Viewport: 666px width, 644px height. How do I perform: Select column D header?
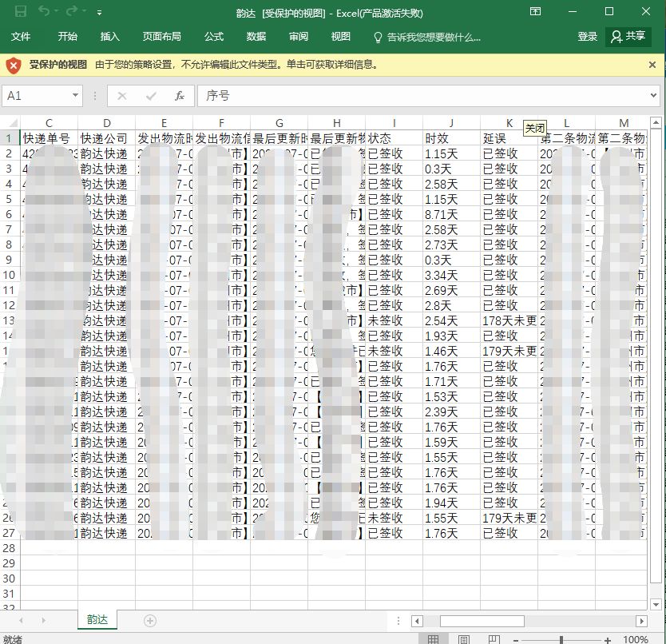107,123
